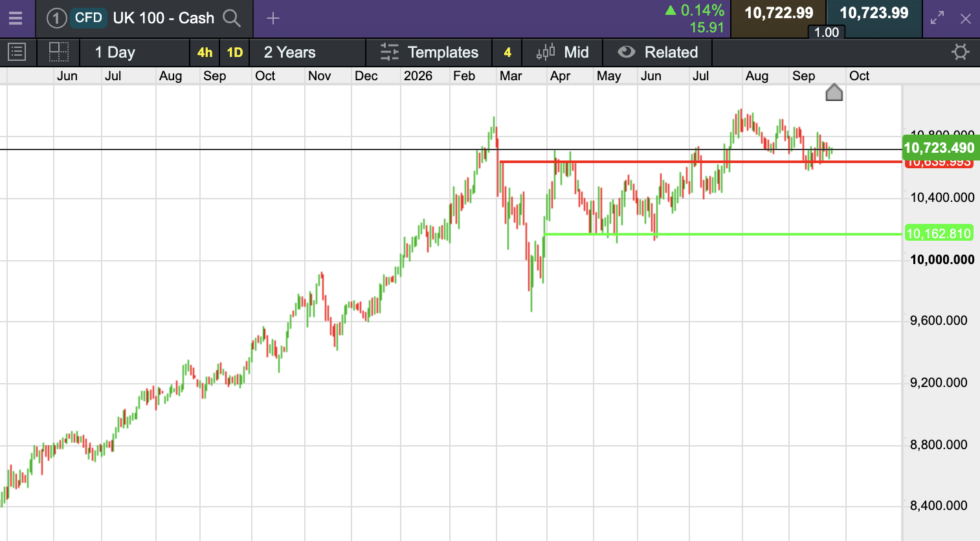980x541 pixels.
Task: Expand the Mid price type dropdown
Action: click(562, 52)
